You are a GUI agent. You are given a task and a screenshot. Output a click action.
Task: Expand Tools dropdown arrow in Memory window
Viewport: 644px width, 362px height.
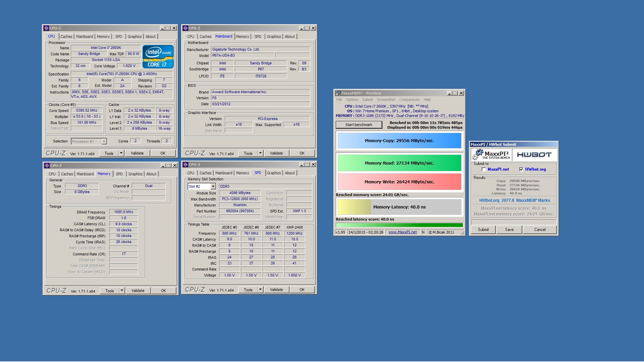[x=122, y=291]
